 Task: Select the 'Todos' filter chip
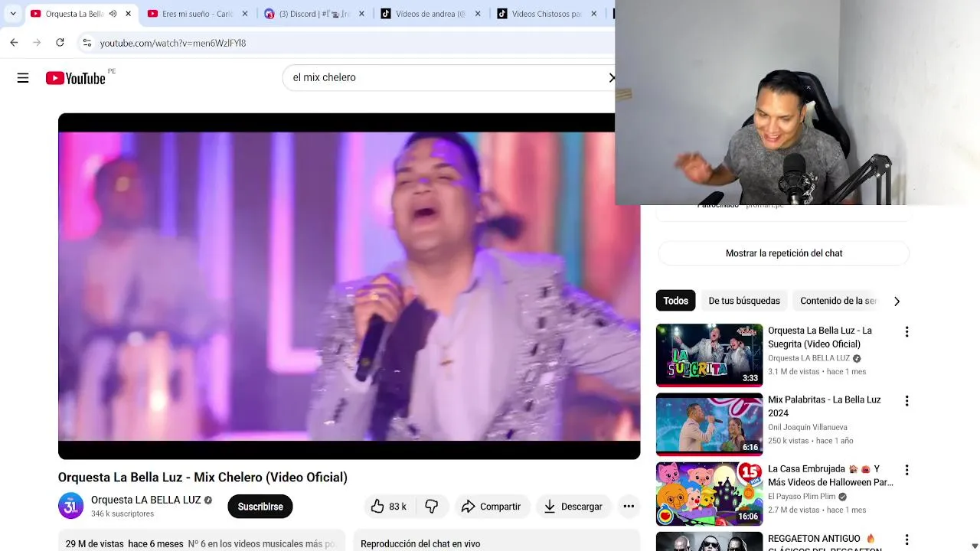pos(675,301)
